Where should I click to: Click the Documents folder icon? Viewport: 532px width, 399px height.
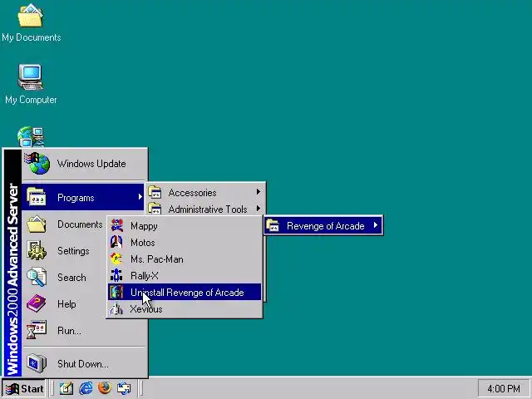click(37, 224)
